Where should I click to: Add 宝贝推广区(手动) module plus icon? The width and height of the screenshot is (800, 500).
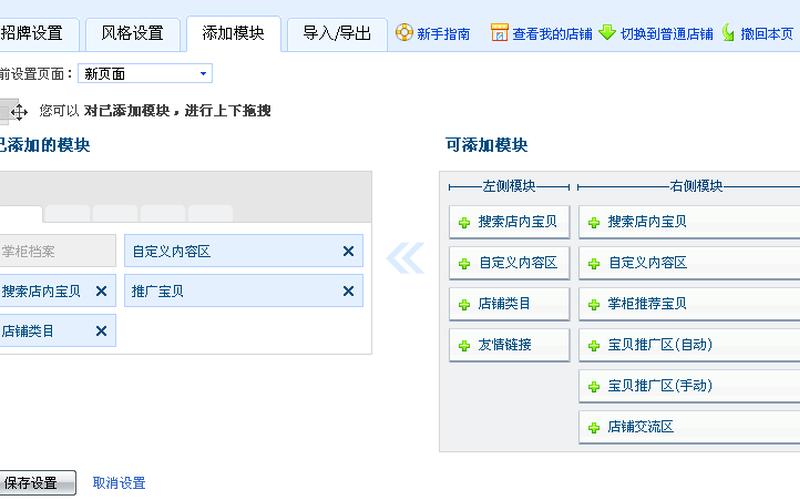click(x=594, y=387)
